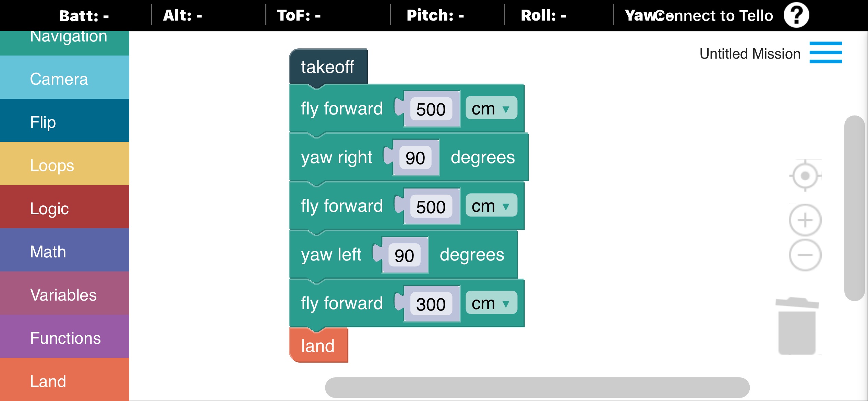
Task: Click the Untitled Mission title
Action: (x=750, y=54)
